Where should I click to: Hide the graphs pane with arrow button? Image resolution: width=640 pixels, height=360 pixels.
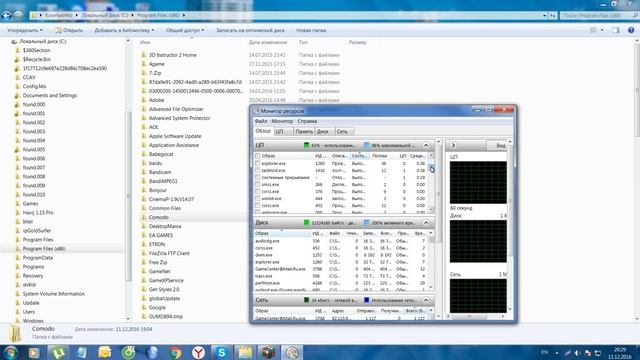click(x=453, y=145)
